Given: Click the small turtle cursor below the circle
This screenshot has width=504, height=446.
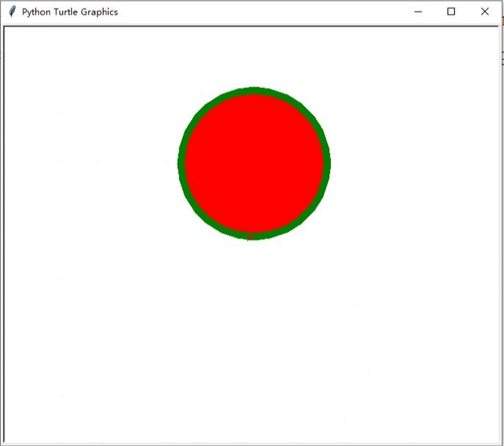Looking at the screenshot, I should coord(251,236).
